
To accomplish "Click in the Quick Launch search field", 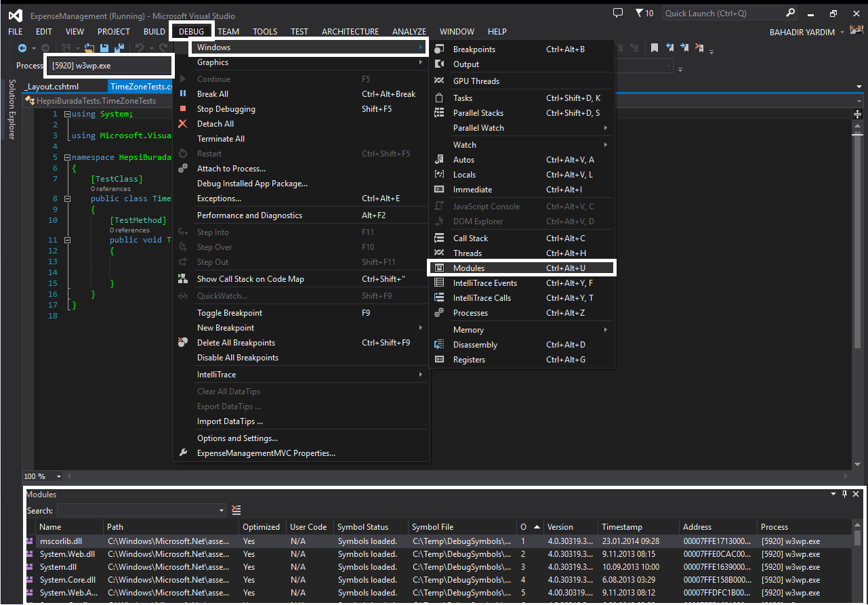I will 722,13.
